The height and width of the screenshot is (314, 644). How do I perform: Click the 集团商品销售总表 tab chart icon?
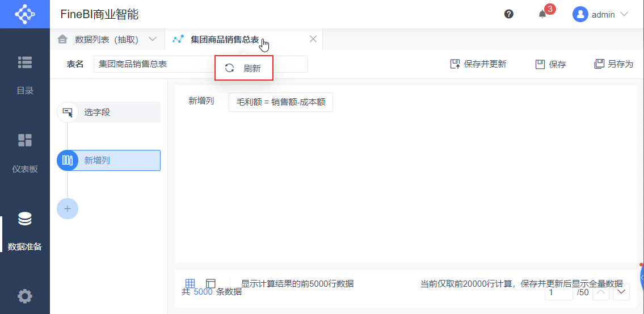178,39
